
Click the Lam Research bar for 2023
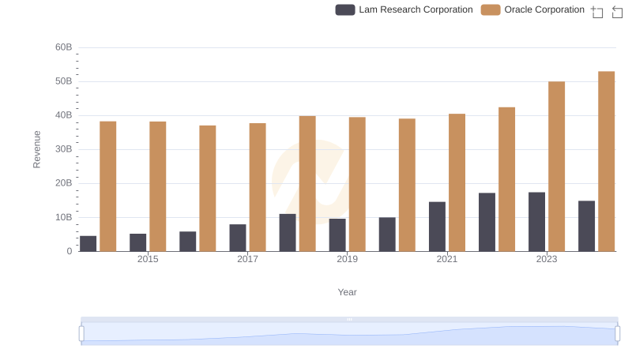click(536, 222)
